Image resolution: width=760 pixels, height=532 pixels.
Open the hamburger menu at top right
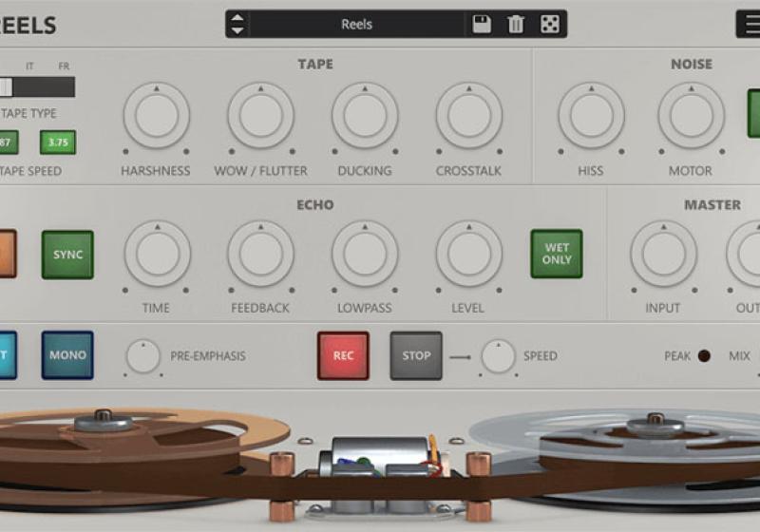749,24
